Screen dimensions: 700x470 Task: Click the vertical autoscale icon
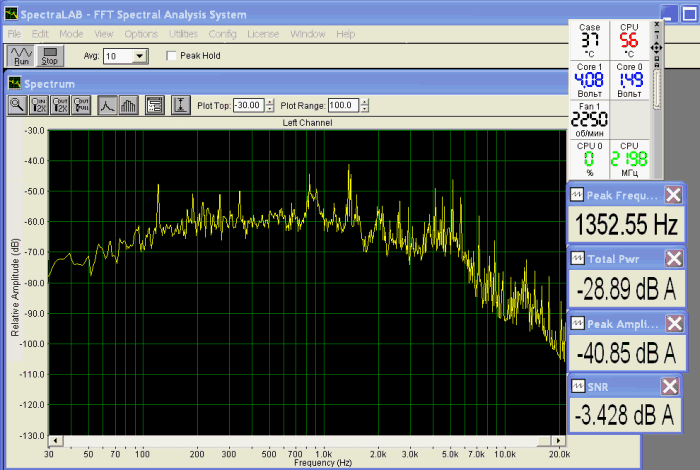pos(180,104)
